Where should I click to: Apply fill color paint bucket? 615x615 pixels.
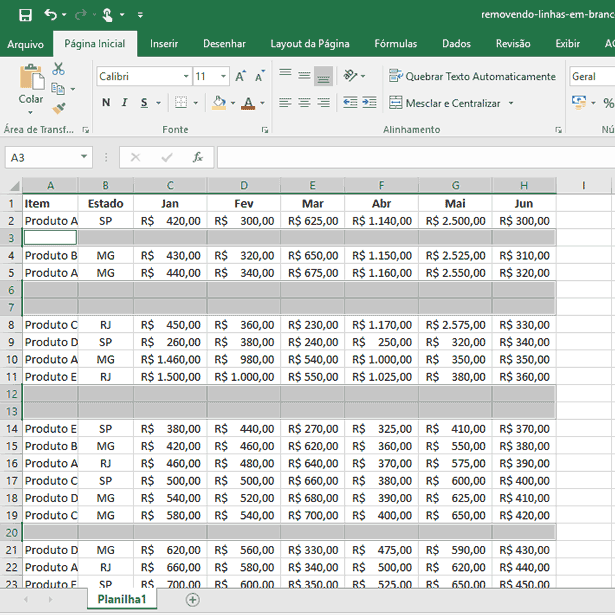click(x=219, y=103)
